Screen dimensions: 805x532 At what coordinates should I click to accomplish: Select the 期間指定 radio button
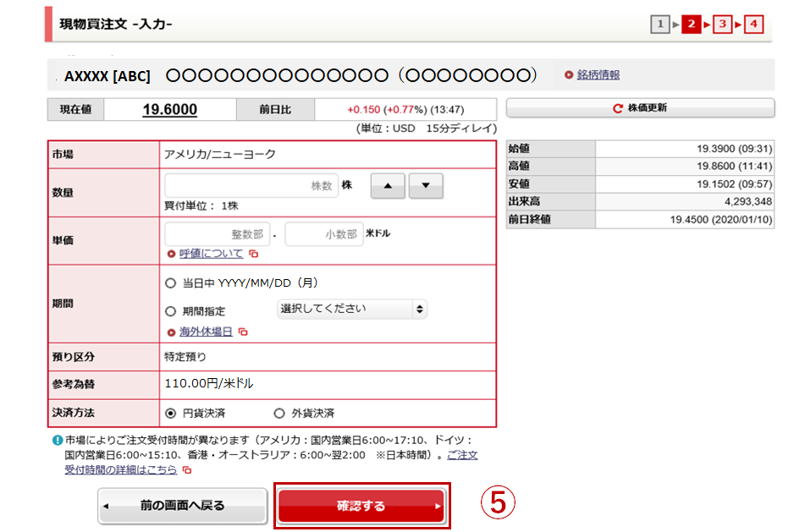pyautogui.click(x=170, y=311)
